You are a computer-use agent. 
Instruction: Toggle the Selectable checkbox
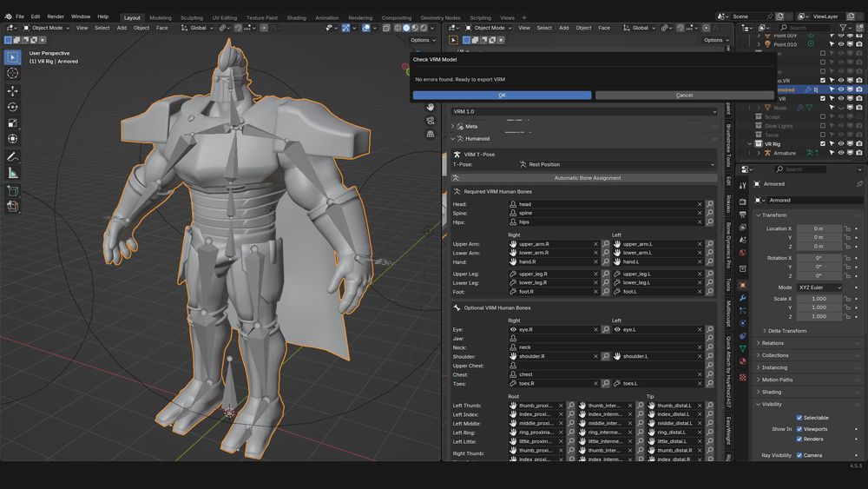pyautogui.click(x=799, y=418)
